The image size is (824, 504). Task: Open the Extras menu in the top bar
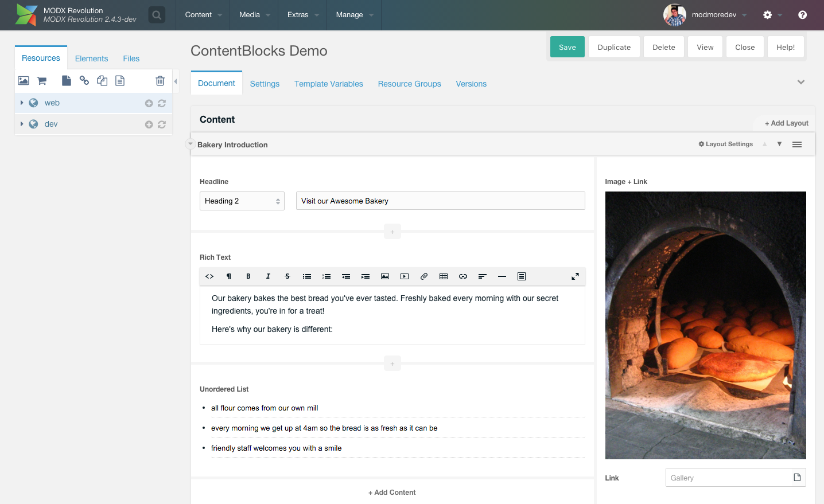302,15
